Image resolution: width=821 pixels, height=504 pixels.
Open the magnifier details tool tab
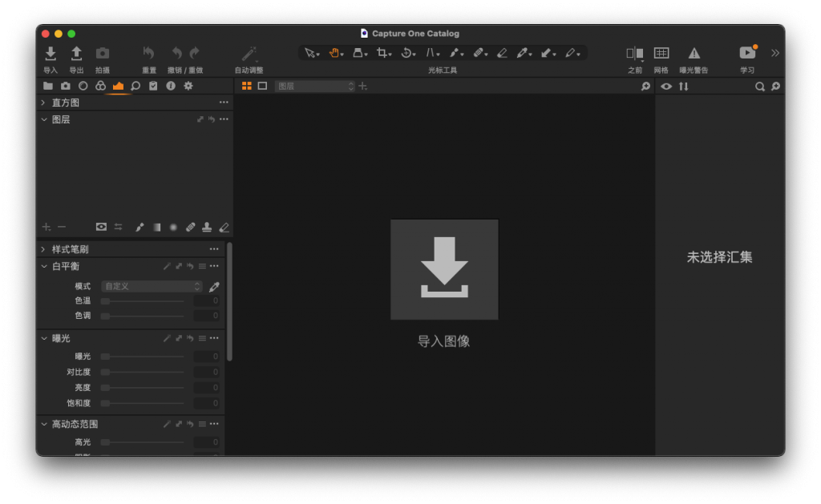[135, 86]
